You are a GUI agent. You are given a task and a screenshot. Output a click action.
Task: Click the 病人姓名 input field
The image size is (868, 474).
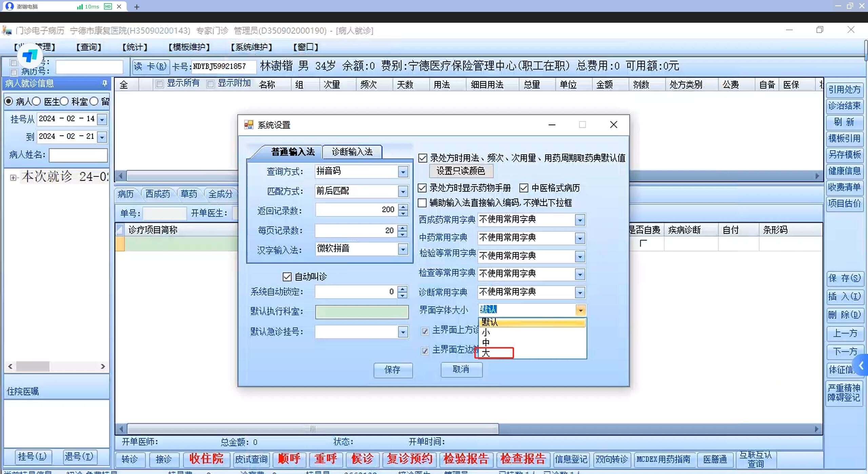point(78,155)
